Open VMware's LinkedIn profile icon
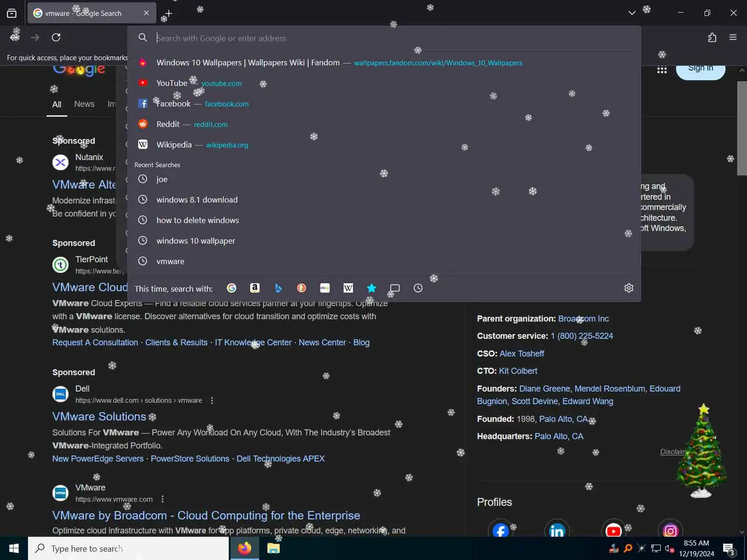The image size is (747, 560). pyautogui.click(x=557, y=530)
